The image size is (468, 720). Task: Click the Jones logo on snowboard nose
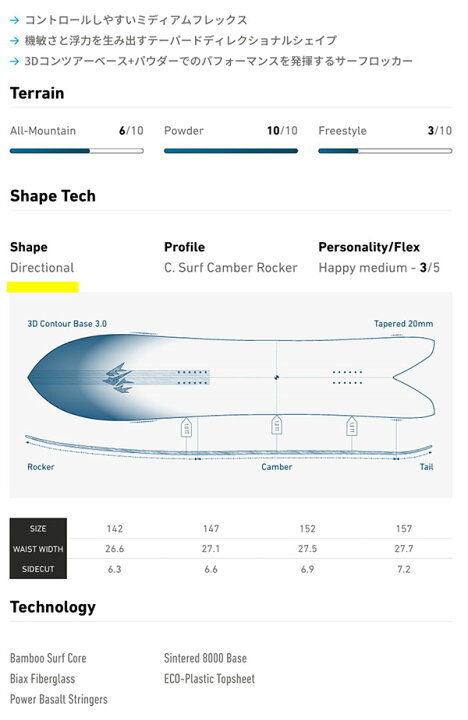tap(118, 378)
